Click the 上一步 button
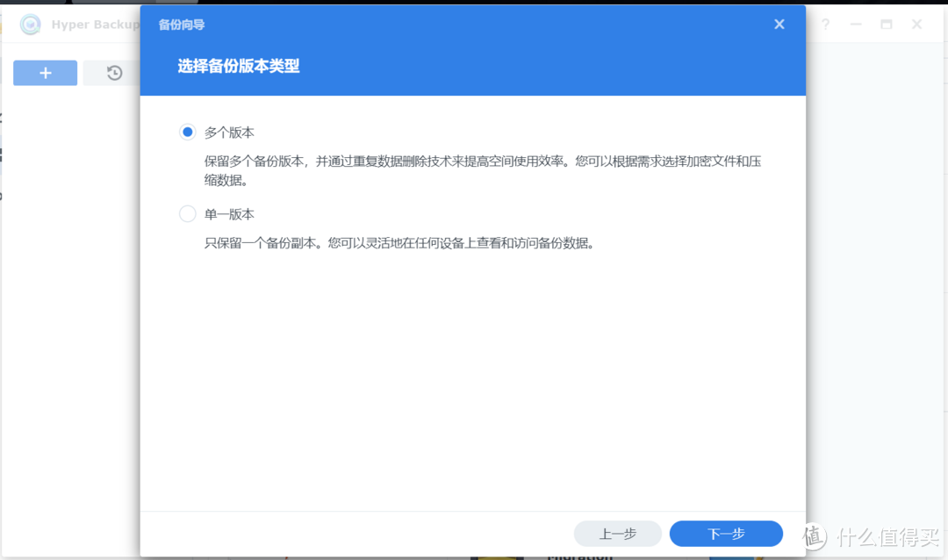This screenshot has height=560, width=948. [x=618, y=533]
